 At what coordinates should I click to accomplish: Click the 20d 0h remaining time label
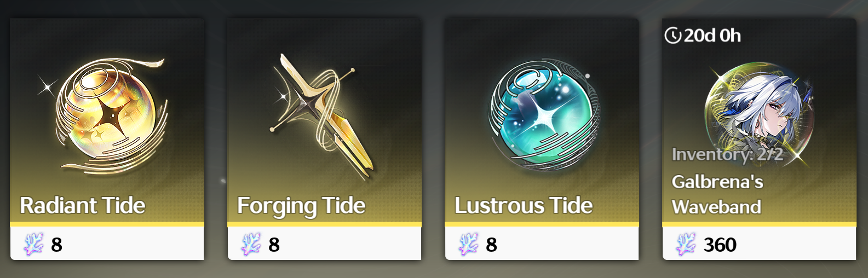pyautogui.click(x=712, y=36)
